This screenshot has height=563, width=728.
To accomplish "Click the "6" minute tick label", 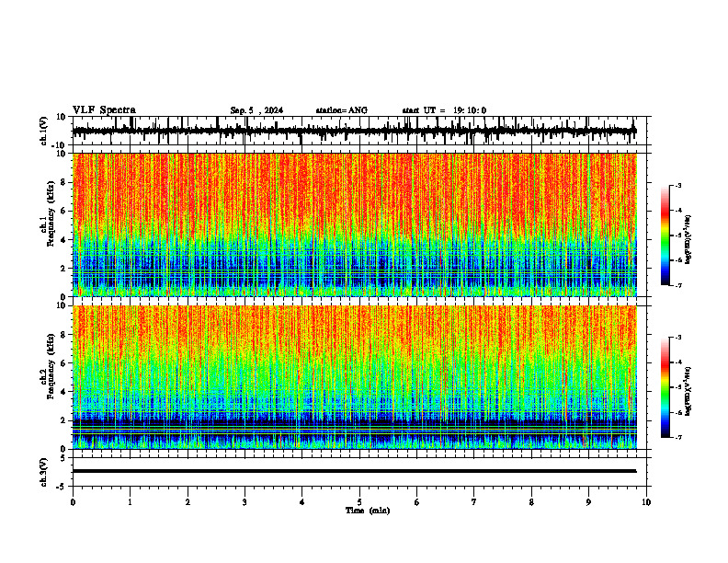I will click(417, 502).
